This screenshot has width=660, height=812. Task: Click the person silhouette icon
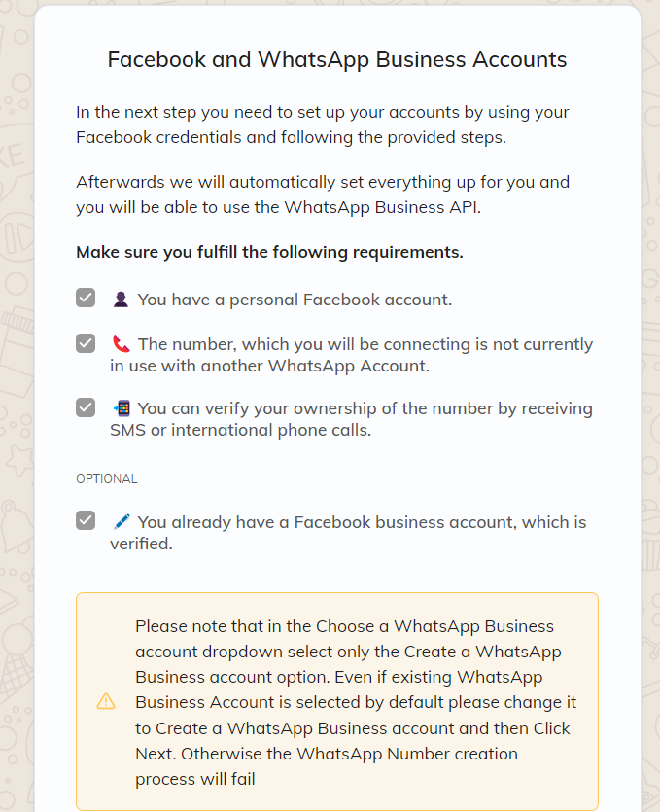[121, 300]
